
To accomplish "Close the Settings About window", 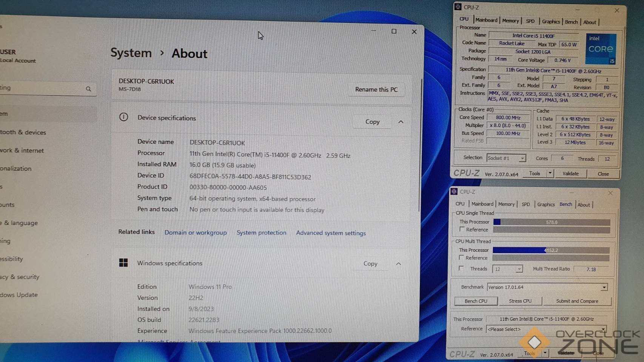I will pyautogui.click(x=414, y=32).
